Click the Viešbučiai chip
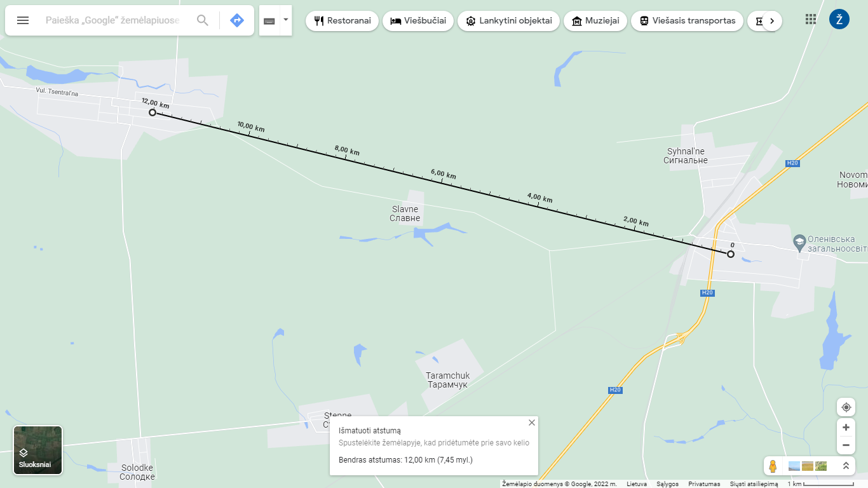Image resolution: width=868 pixels, height=488 pixels. click(x=418, y=21)
